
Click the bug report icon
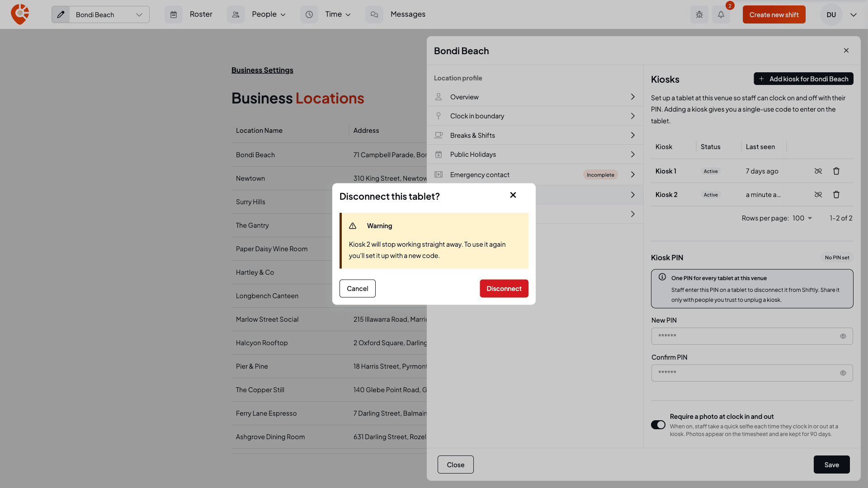[699, 14]
